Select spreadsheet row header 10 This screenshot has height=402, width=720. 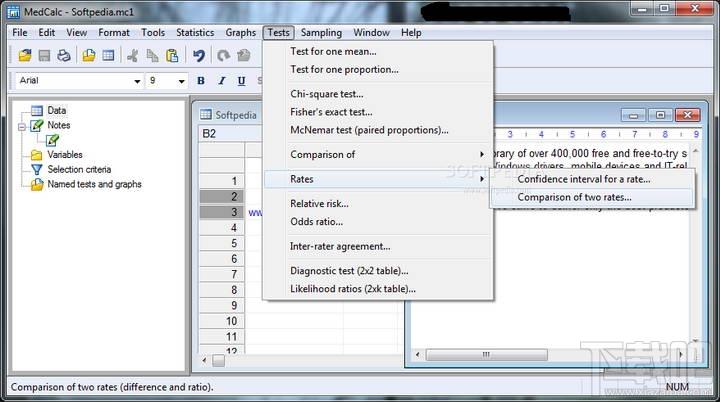(x=222, y=321)
